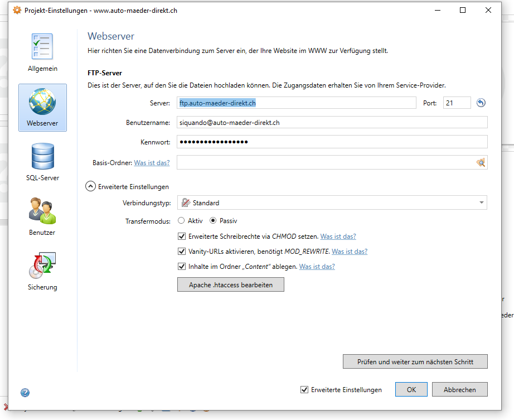Click Prüfen und weiter zum nächsten Schritt
The image size is (514, 420).
point(415,362)
